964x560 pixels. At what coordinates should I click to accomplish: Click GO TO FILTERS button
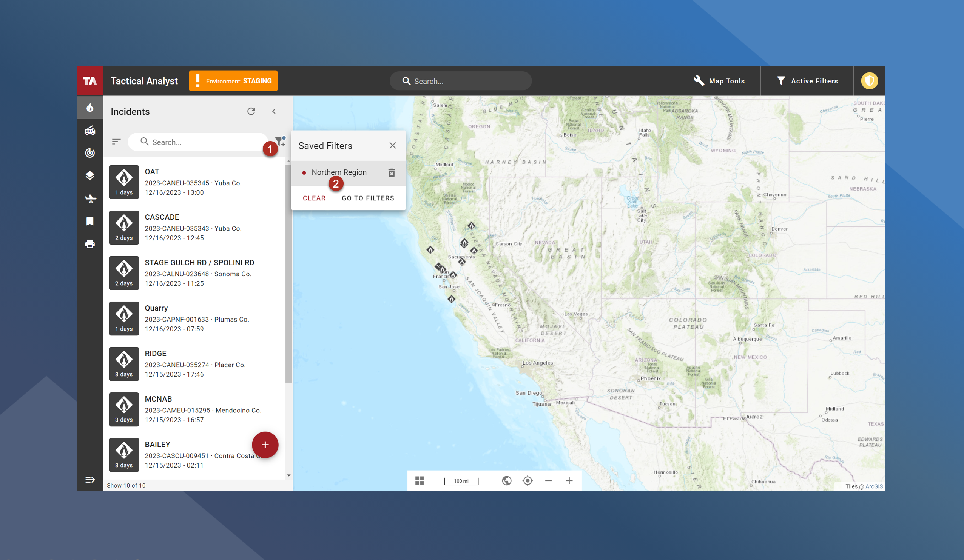pos(368,198)
